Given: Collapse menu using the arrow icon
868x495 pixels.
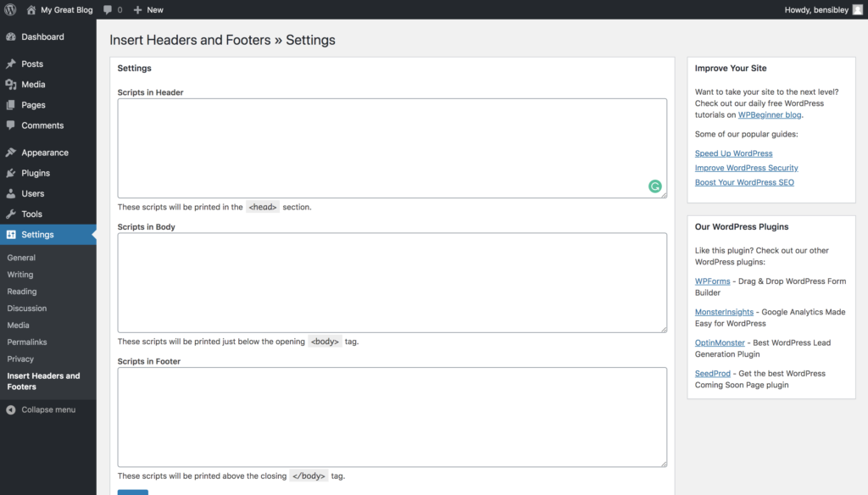Looking at the screenshot, I should tap(11, 409).
